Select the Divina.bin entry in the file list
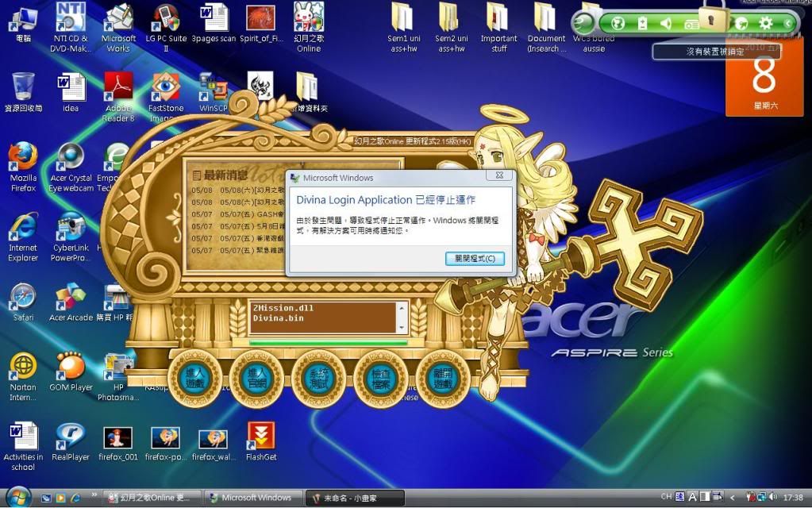The height and width of the screenshot is (508, 812). [x=278, y=318]
